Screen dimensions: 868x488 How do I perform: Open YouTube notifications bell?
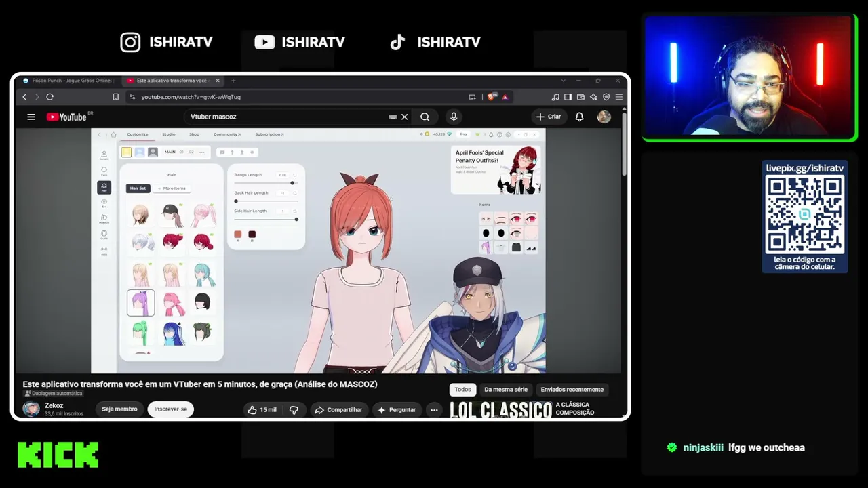tap(579, 117)
